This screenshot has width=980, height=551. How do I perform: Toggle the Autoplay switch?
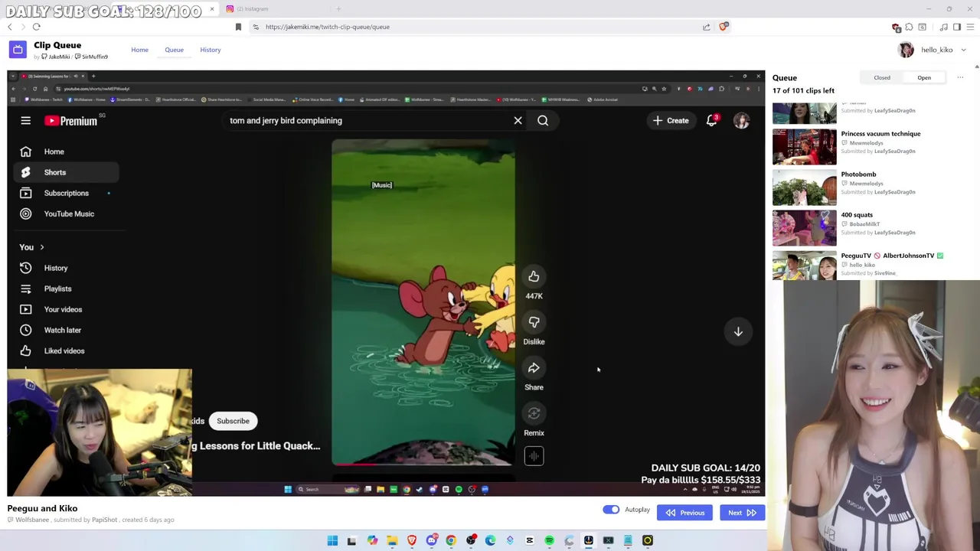(x=611, y=510)
